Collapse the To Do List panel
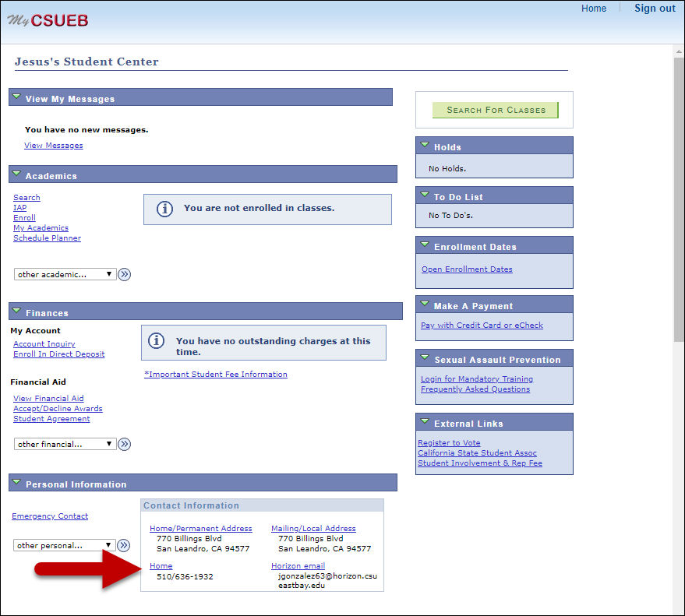 point(425,194)
